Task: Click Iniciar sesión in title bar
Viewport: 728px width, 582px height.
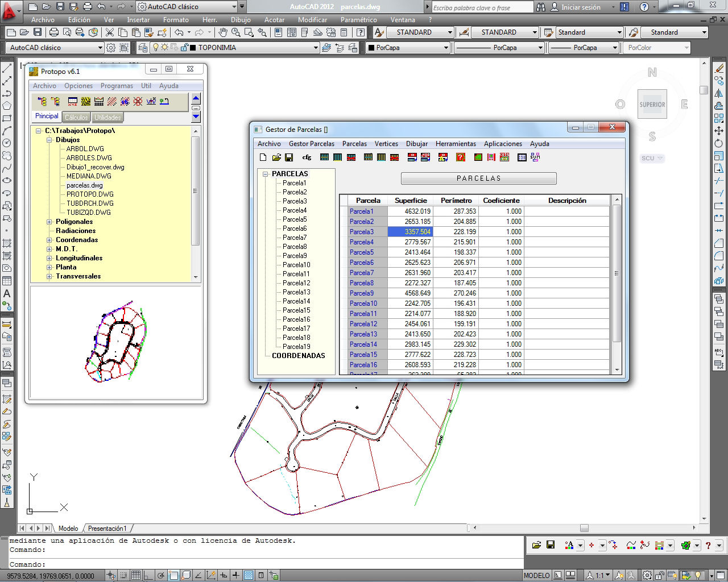Action: [581, 7]
